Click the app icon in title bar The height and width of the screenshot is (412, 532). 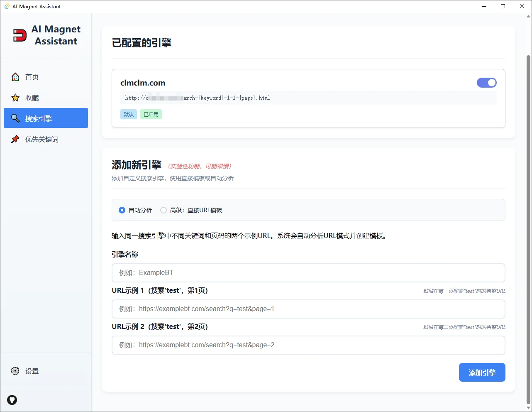(x=7, y=6)
